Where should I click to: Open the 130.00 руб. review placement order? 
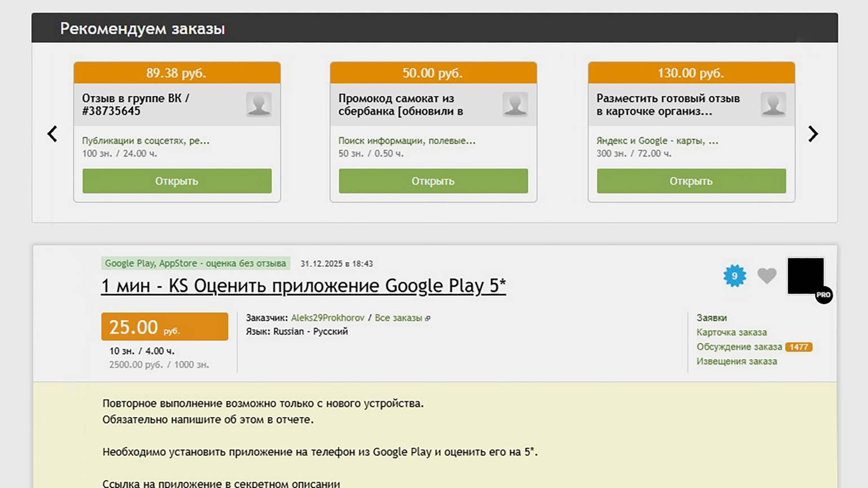(691, 181)
